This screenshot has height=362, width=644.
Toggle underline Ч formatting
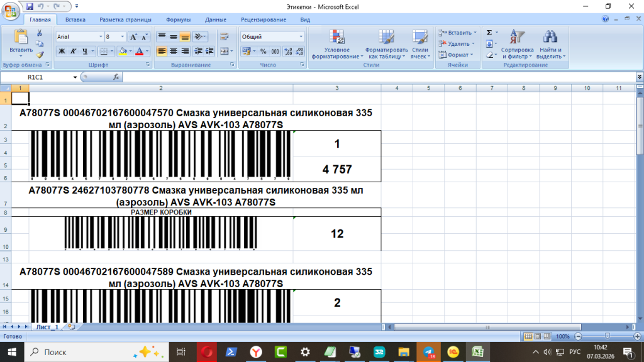pyautogui.click(x=85, y=52)
